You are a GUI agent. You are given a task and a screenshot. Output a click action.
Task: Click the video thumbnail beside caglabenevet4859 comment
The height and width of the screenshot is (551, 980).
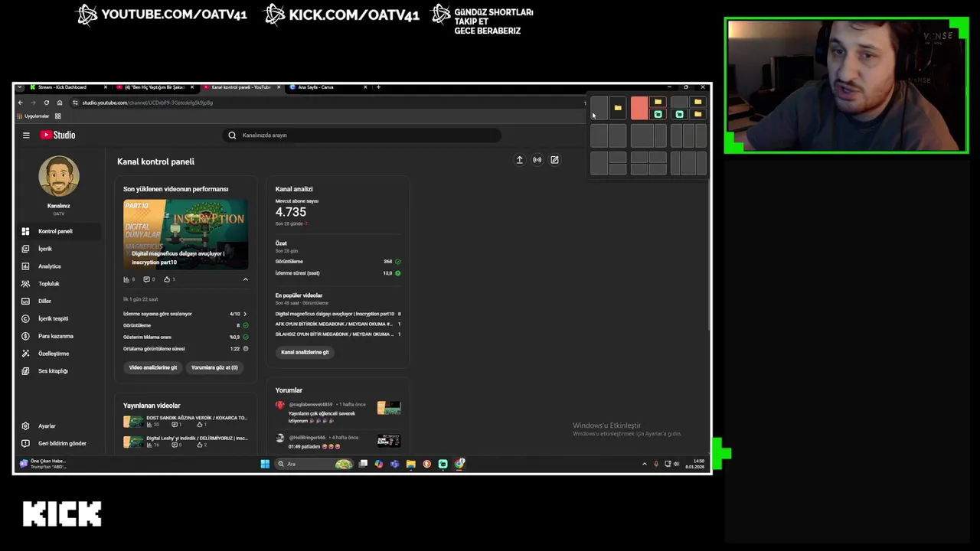389,408
